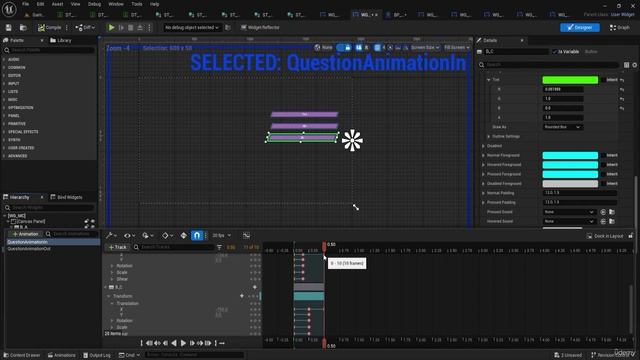Image resolution: width=640 pixels, height=360 pixels.
Task: Open the Edit menu
Action: click(40, 4)
